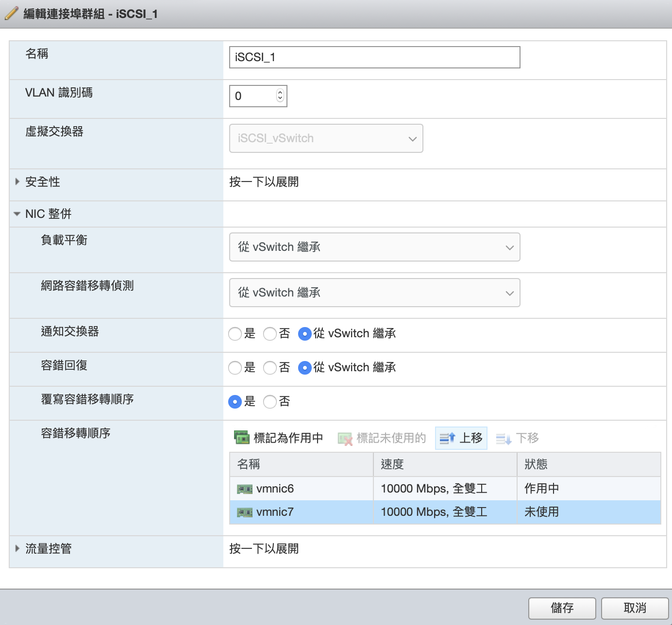Open the 虛擬交換器 iSCSI_vSwitch dropdown
This screenshot has width=672, height=625.
326,138
